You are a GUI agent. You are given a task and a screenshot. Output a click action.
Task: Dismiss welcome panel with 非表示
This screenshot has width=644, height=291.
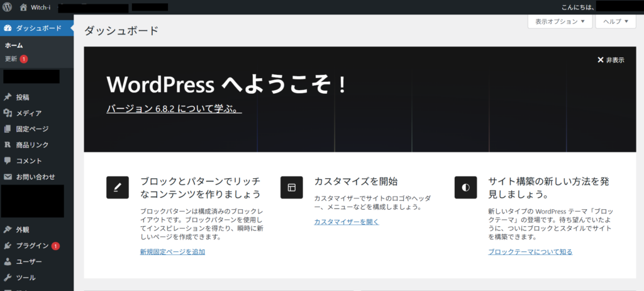click(611, 60)
